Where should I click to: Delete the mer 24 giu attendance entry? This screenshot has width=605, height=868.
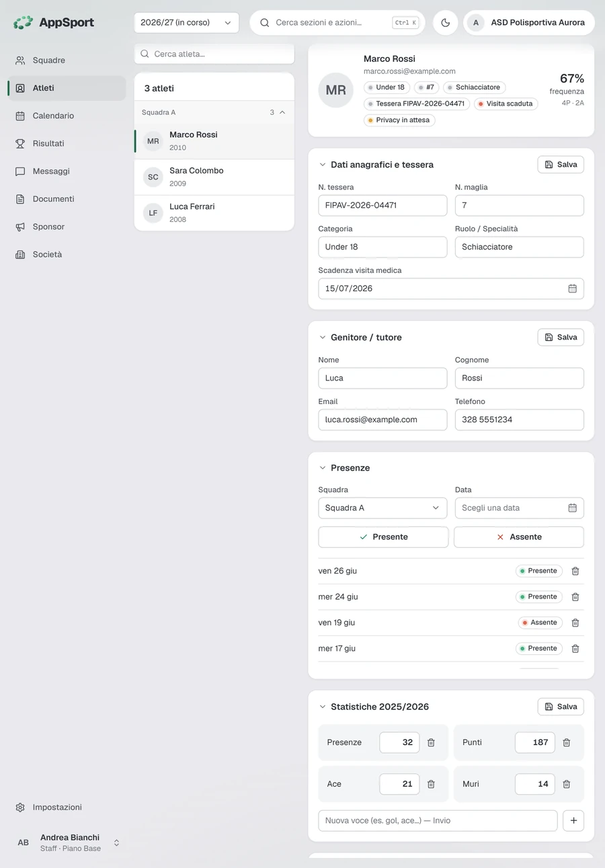click(x=575, y=596)
